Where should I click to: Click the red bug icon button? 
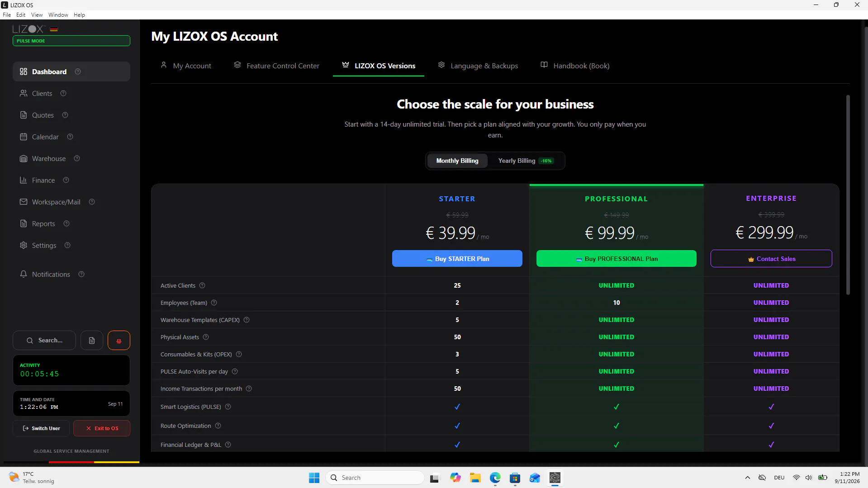click(x=119, y=341)
